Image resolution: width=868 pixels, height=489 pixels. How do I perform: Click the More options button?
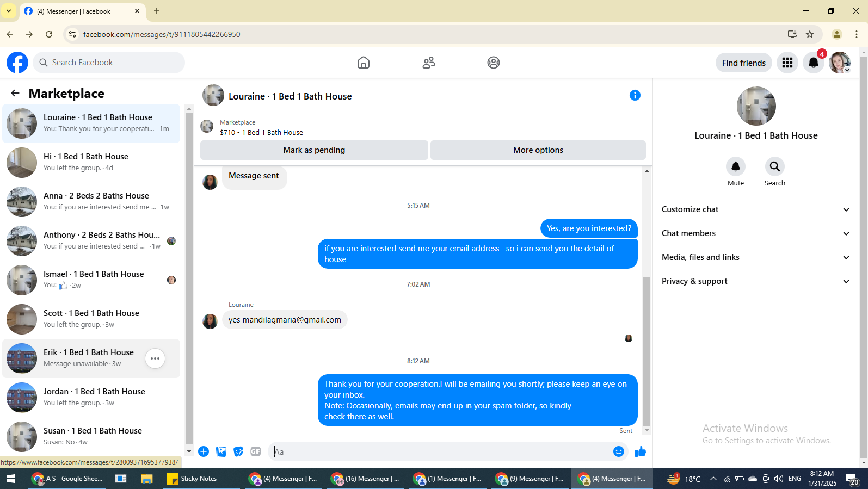[x=538, y=150]
